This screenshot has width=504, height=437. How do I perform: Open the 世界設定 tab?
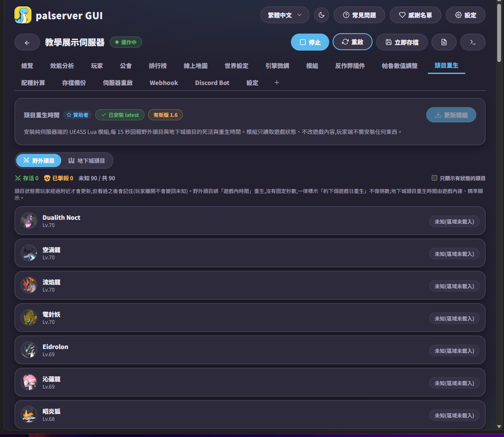(x=236, y=66)
